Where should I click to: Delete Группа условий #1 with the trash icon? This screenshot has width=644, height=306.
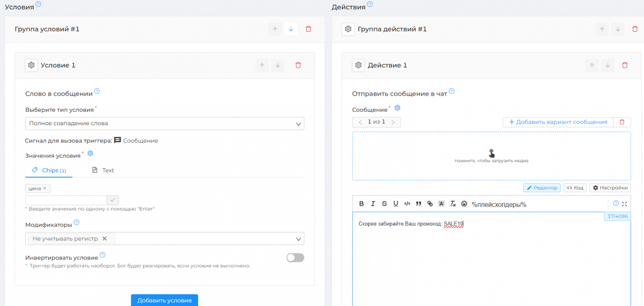click(308, 29)
